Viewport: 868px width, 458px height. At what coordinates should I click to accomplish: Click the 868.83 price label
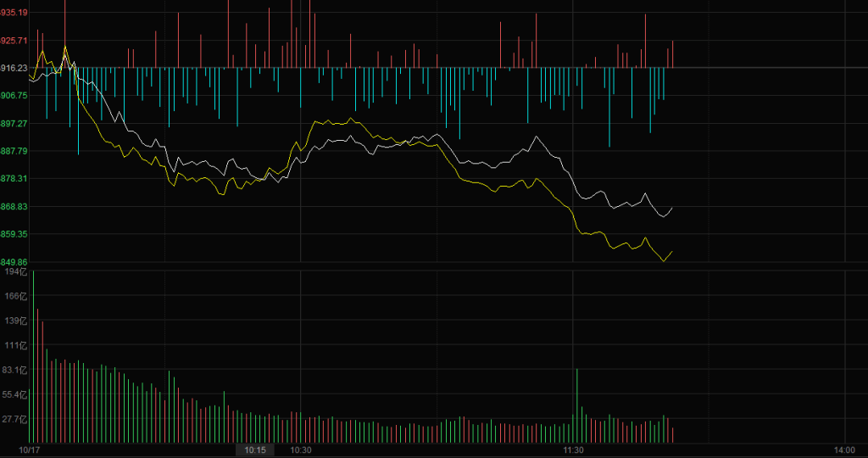tap(14, 207)
